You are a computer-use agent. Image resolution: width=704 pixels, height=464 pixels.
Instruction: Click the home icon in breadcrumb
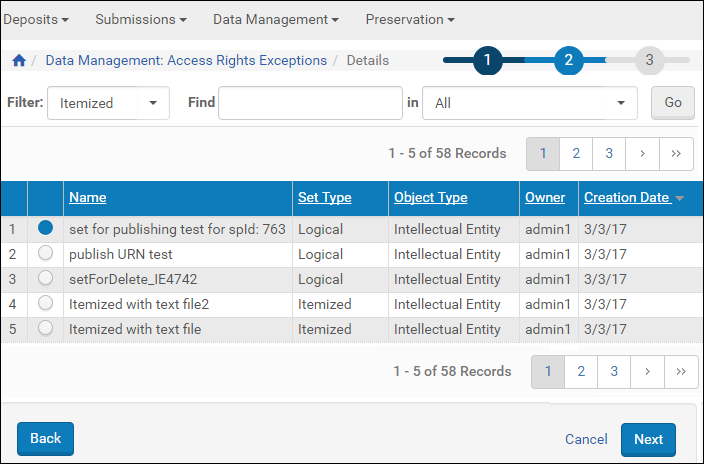pos(19,61)
